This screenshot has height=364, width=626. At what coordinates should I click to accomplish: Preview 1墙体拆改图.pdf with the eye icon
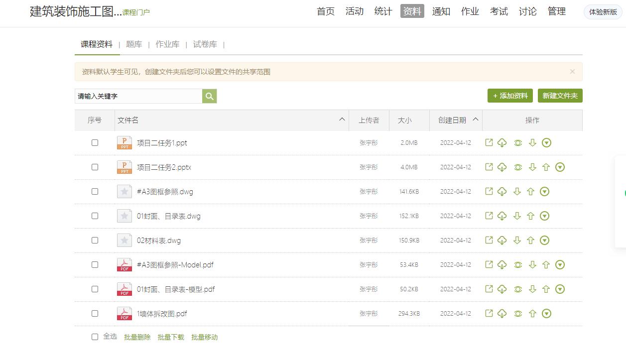click(x=518, y=314)
